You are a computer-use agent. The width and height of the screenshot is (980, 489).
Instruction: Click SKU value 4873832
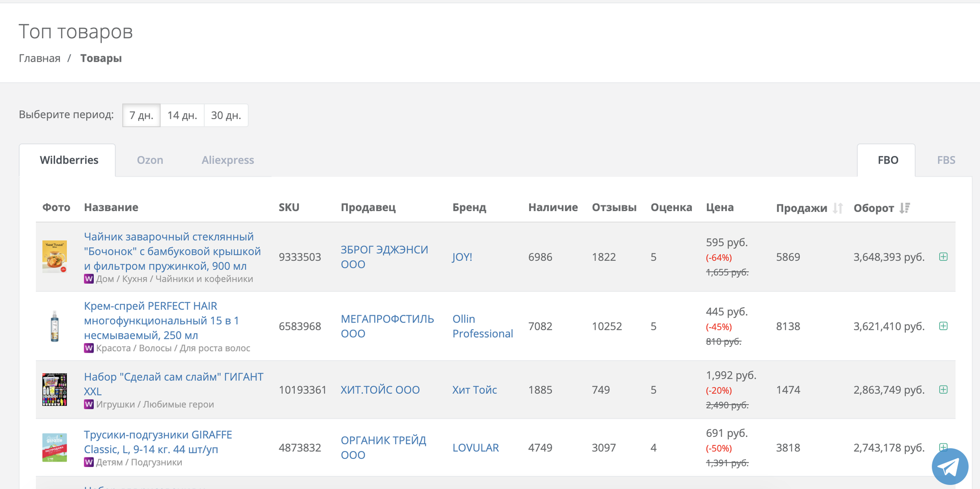[300, 448]
